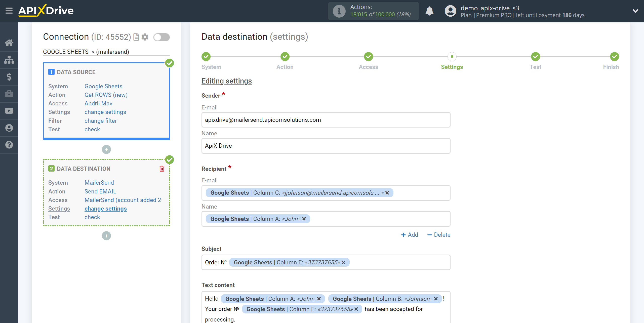The width and height of the screenshot is (644, 323).
Task: Click check under Data Destination Test
Action: pos(92,217)
